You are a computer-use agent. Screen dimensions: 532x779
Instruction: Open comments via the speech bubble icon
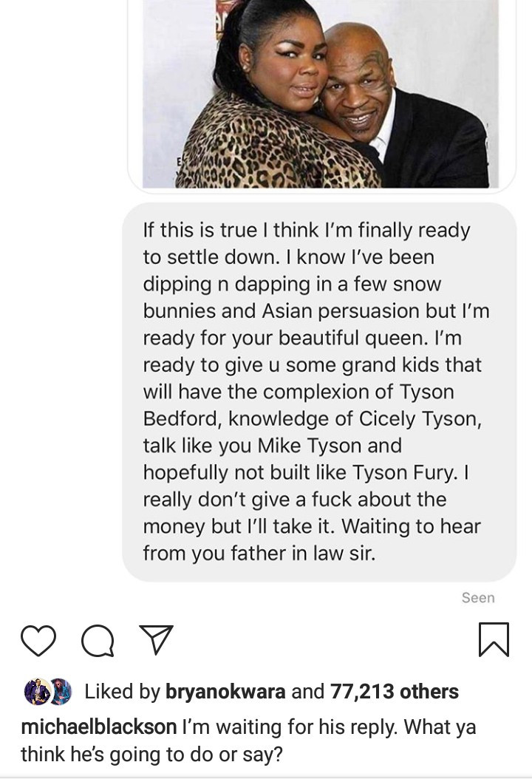98,640
